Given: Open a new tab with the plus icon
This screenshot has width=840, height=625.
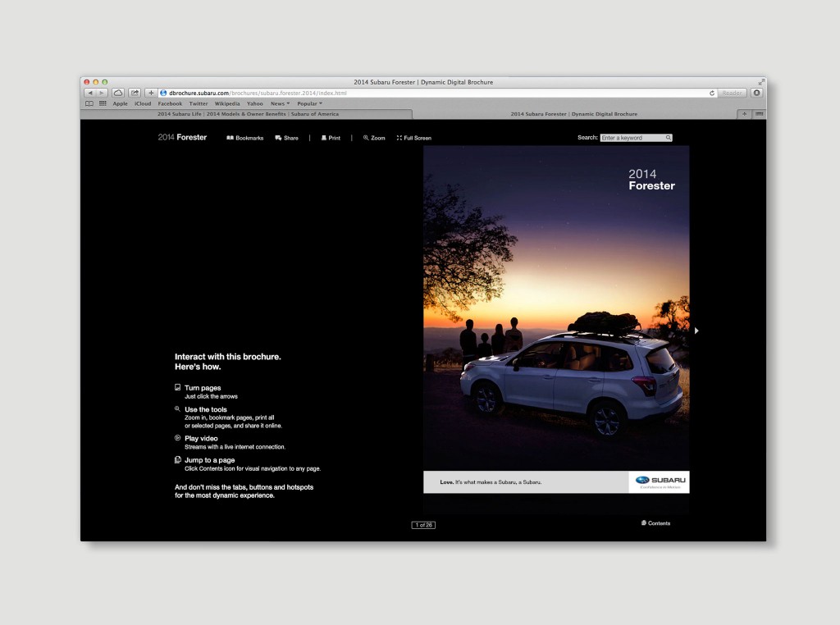Looking at the screenshot, I should click(744, 114).
